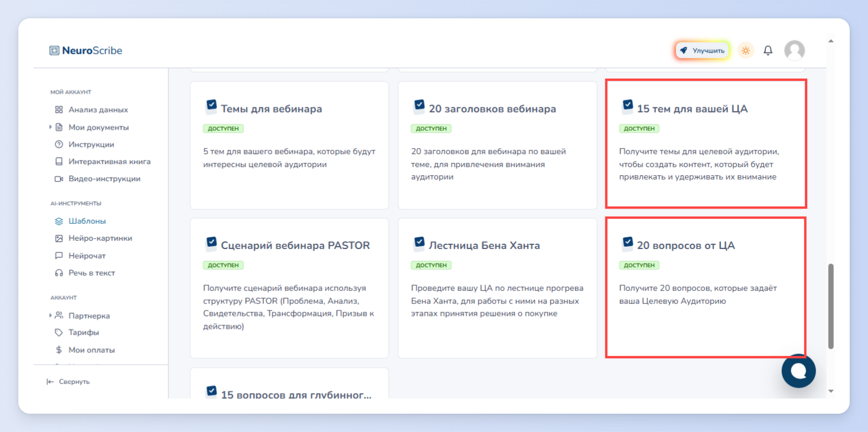
Task: Click the NeuroScribe brand name
Action: (x=92, y=51)
